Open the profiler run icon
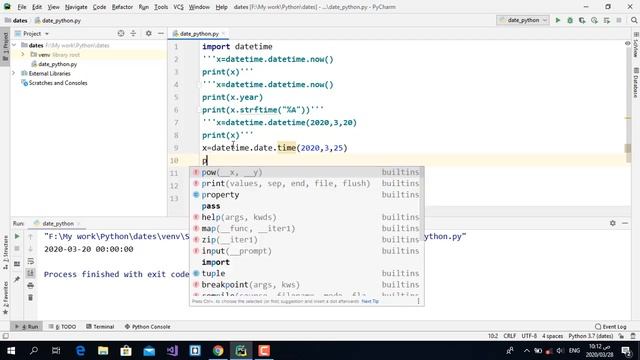The image size is (640, 360). (594, 20)
